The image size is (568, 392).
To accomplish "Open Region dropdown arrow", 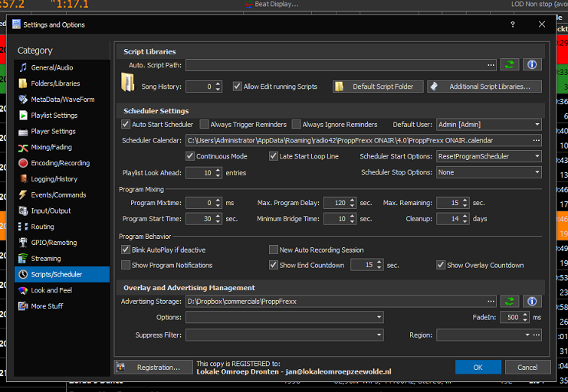I will point(527,335).
